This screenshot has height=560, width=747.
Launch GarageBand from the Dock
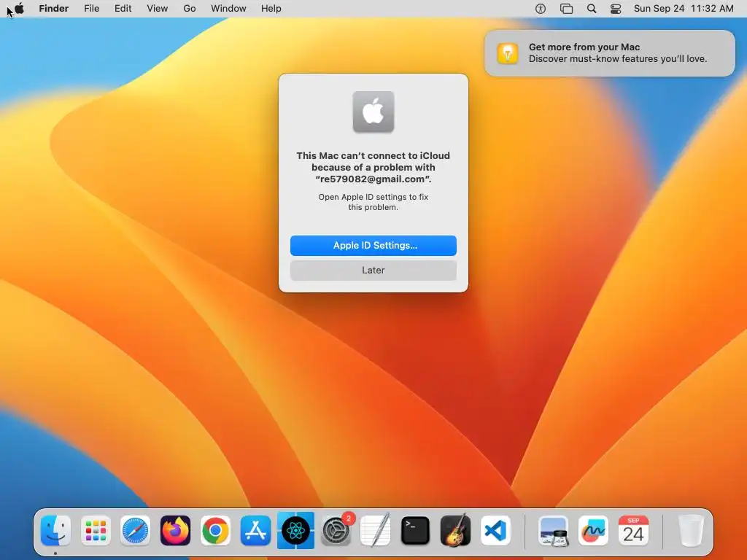pyautogui.click(x=455, y=530)
